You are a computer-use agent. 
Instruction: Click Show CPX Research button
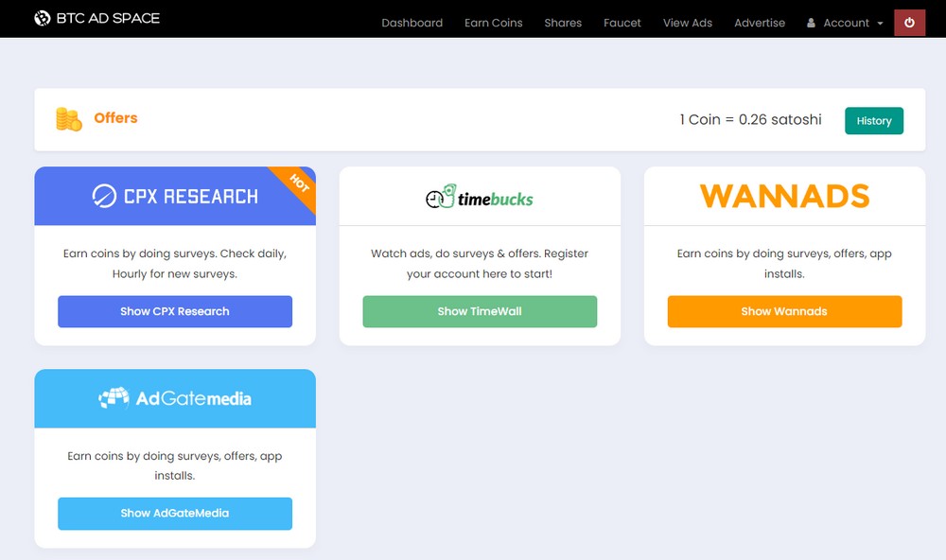coord(175,311)
